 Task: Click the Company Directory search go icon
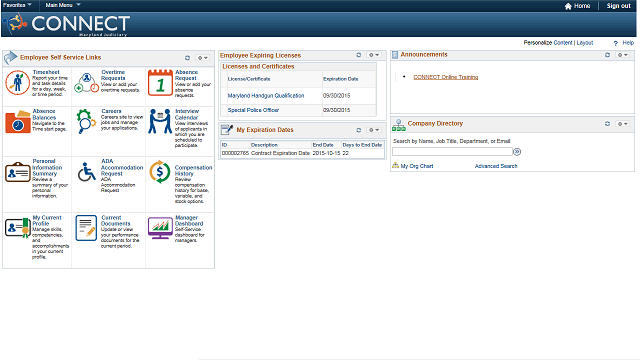(517, 152)
